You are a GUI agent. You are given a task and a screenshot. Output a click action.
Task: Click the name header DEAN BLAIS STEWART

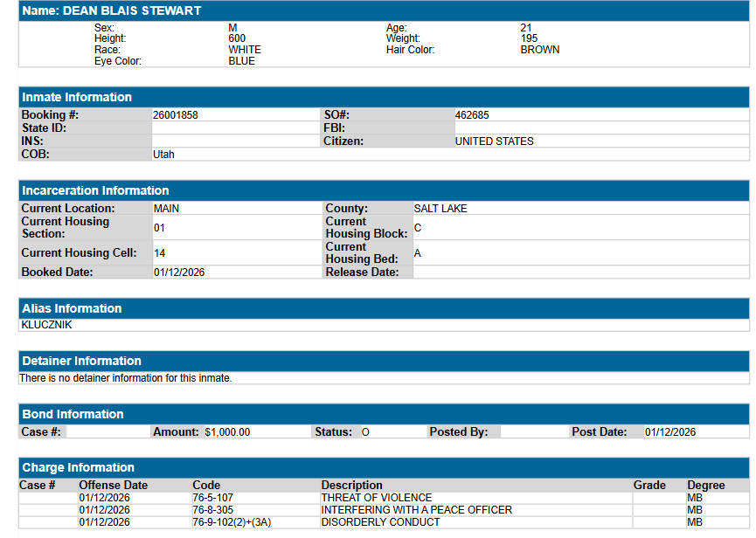[112, 11]
